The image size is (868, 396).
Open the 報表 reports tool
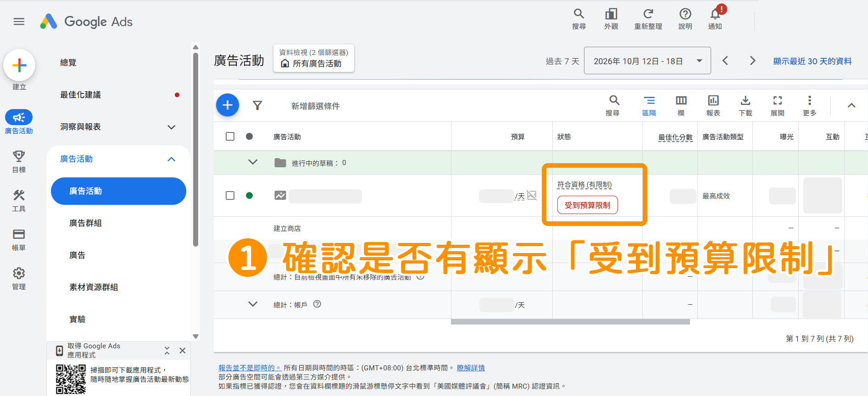click(x=713, y=105)
